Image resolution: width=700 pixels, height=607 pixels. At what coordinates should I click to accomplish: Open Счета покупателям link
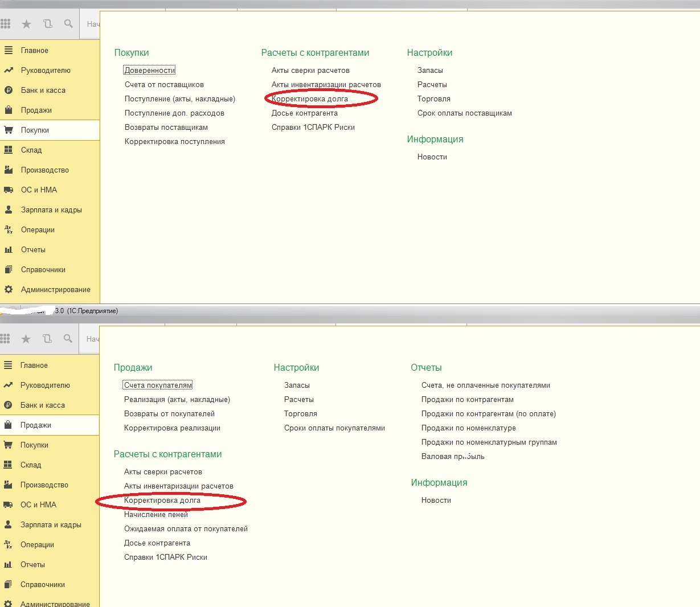pyautogui.click(x=158, y=385)
